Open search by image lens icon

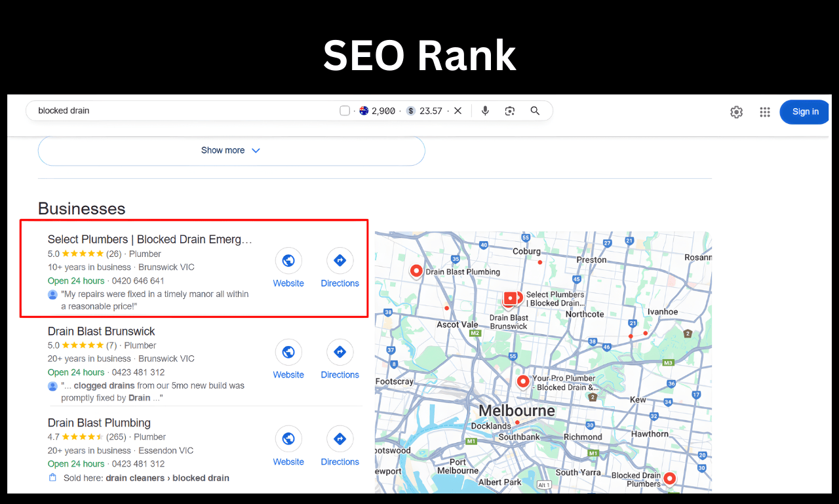tap(510, 111)
